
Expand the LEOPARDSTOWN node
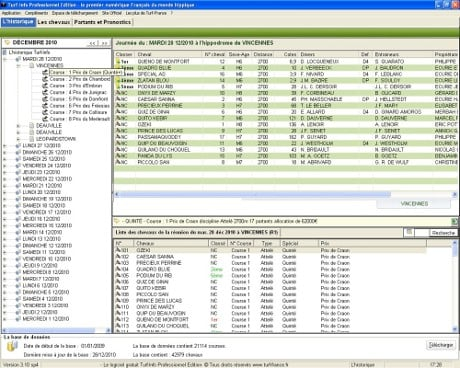(x=18, y=139)
